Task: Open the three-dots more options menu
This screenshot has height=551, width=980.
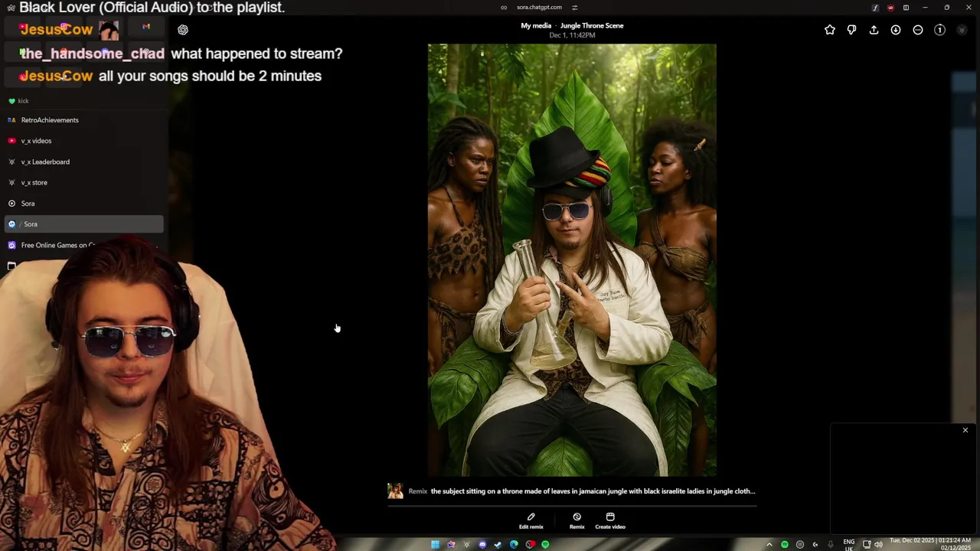Action: [918, 30]
